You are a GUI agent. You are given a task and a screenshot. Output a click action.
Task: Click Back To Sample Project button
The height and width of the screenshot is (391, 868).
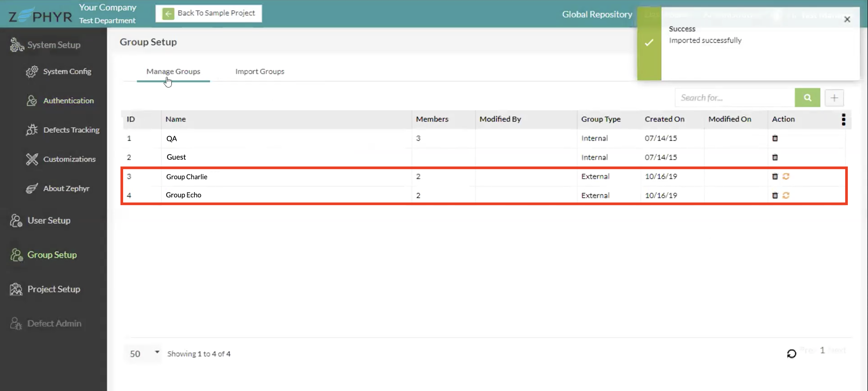click(x=208, y=13)
